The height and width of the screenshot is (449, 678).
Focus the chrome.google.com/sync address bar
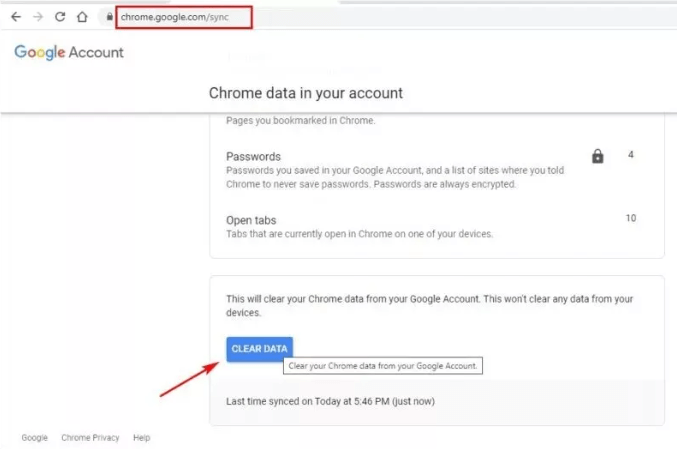[180, 17]
